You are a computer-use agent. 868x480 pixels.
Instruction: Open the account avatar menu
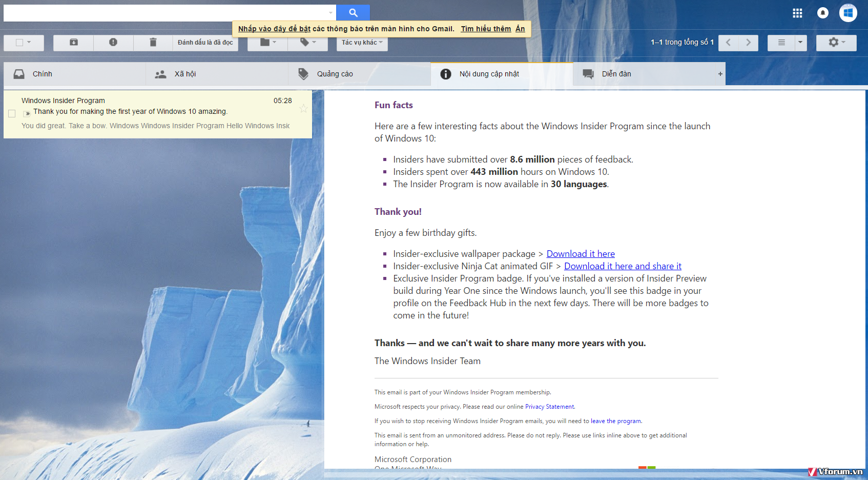tap(848, 13)
